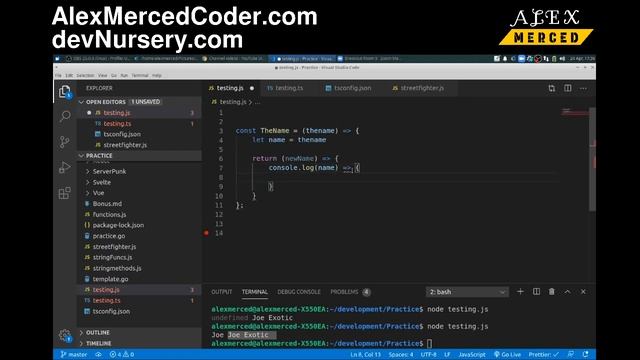Image resolution: width=640 pixels, height=360 pixels.
Task: Open the Search view in activity bar
Action: click(x=64, y=117)
